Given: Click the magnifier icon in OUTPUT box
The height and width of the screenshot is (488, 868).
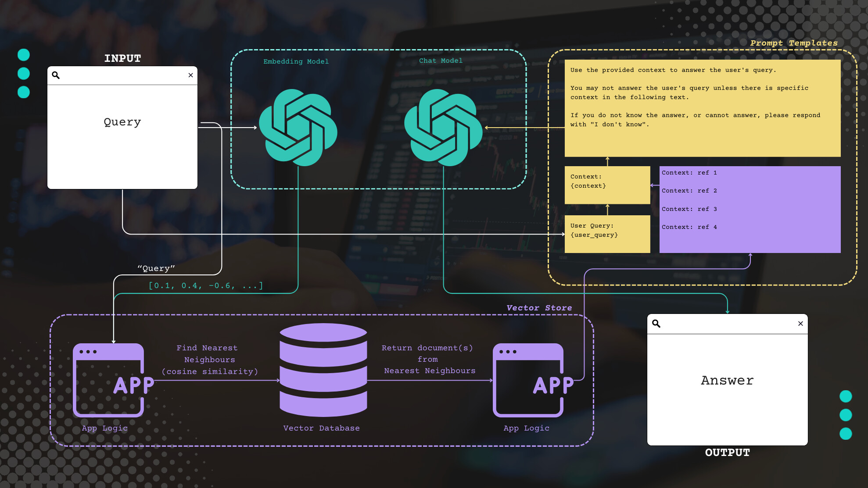Looking at the screenshot, I should tap(656, 324).
